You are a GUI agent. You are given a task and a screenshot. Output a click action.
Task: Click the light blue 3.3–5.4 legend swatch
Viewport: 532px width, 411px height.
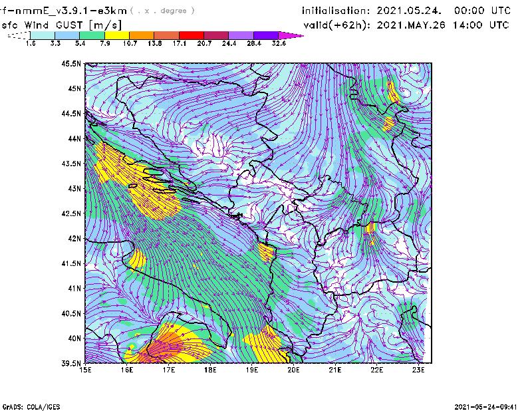67,35
